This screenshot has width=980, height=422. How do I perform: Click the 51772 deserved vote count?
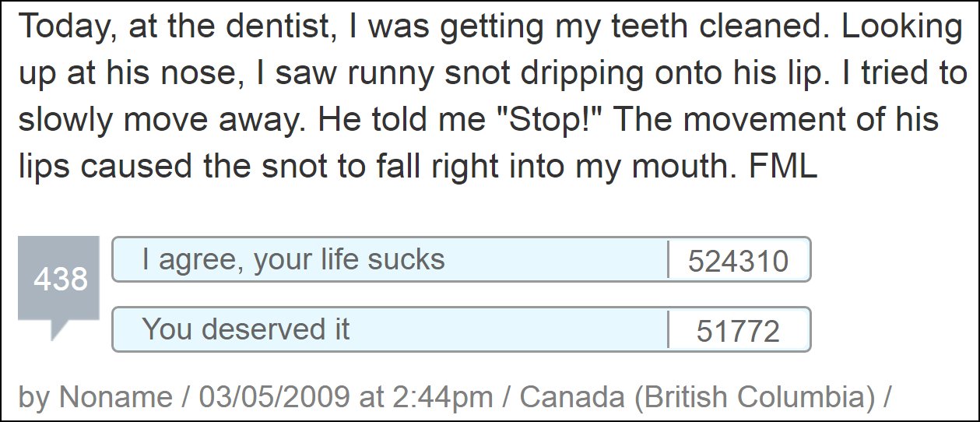(x=738, y=331)
